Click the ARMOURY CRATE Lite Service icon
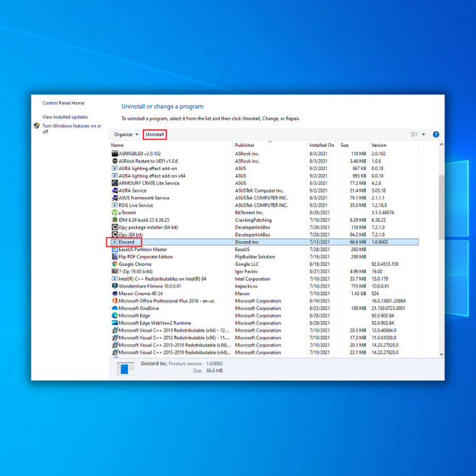The width and height of the screenshot is (476, 476). (114, 183)
